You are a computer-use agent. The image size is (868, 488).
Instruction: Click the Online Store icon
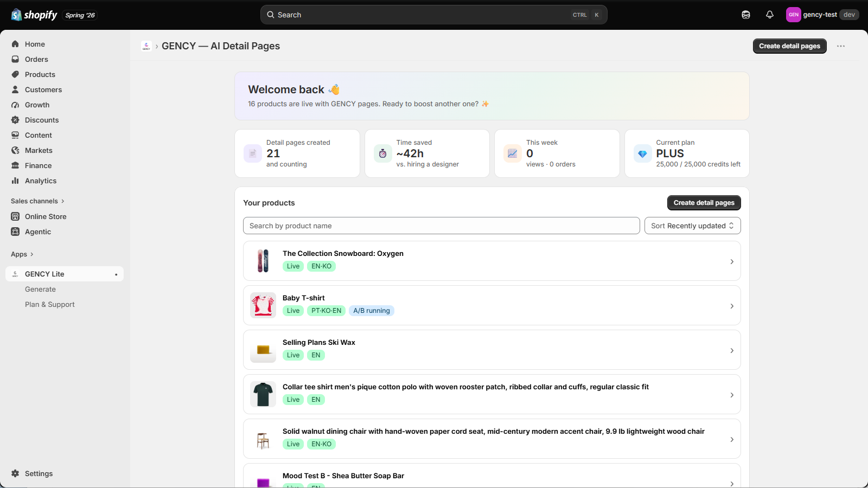15,216
